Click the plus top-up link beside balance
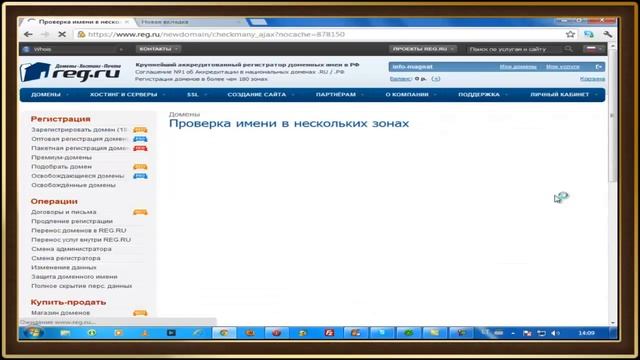The image size is (640, 360). [x=436, y=79]
